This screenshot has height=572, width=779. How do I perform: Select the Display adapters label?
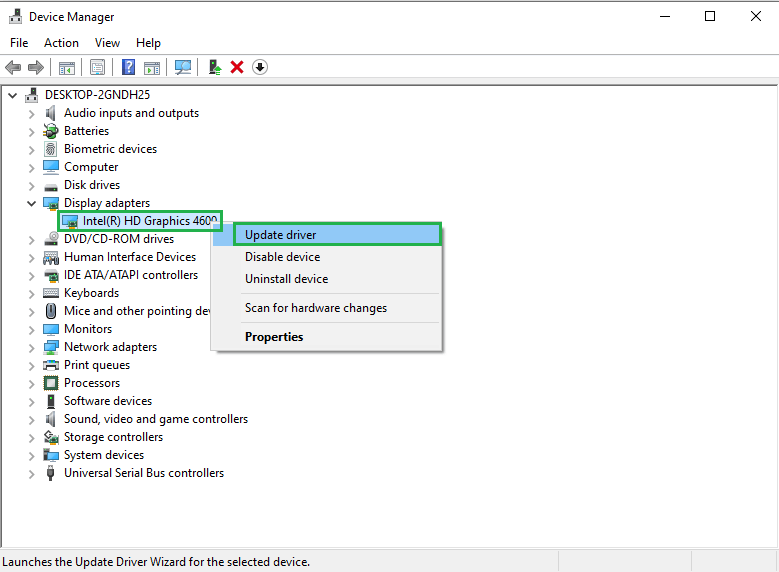(107, 203)
